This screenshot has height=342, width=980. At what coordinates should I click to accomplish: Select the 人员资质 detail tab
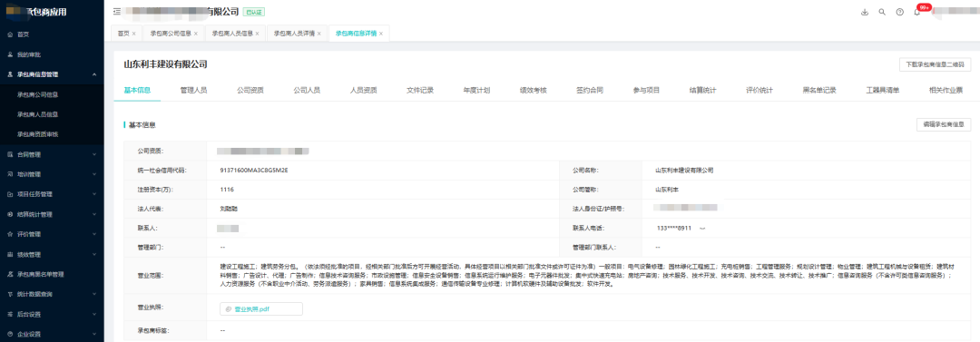click(x=364, y=90)
